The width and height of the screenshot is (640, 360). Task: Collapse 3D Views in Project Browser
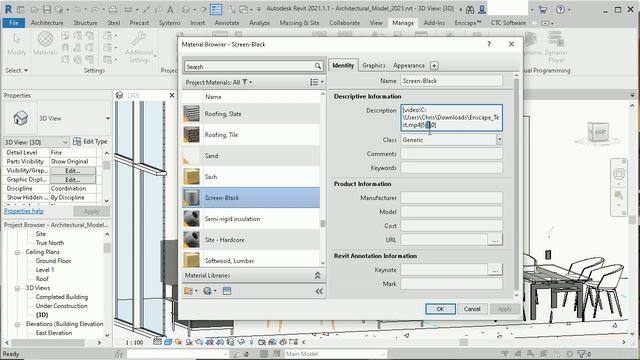[18, 288]
